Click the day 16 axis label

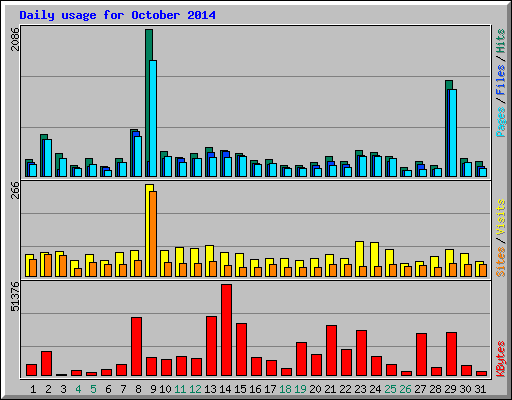tap(255, 389)
